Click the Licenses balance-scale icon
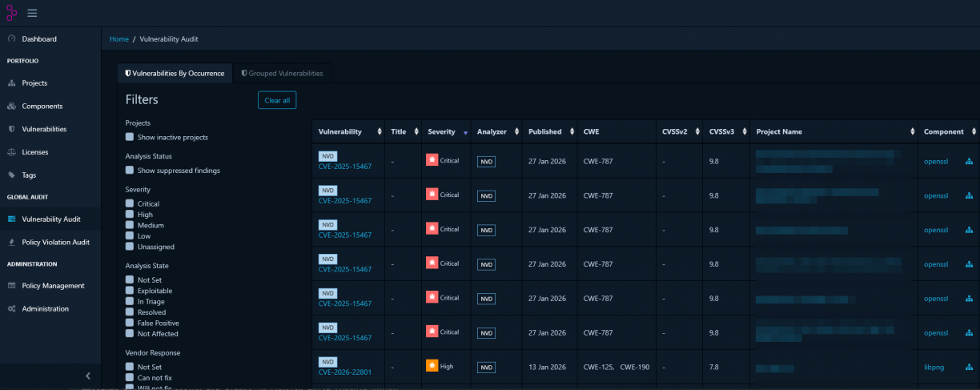The width and height of the screenshot is (980, 390). pos(11,151)
